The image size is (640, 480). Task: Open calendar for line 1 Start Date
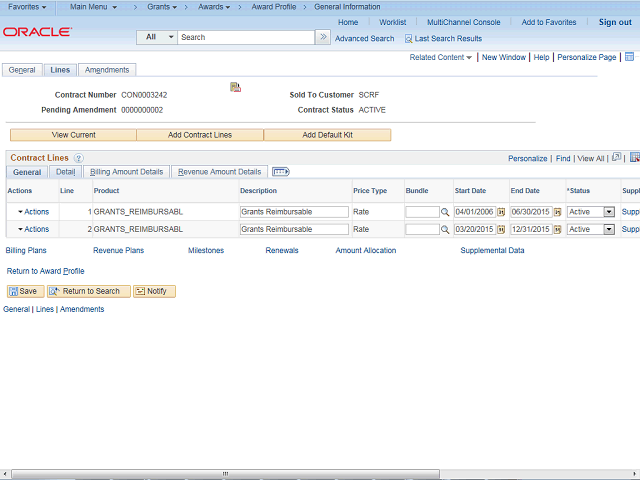501,212
